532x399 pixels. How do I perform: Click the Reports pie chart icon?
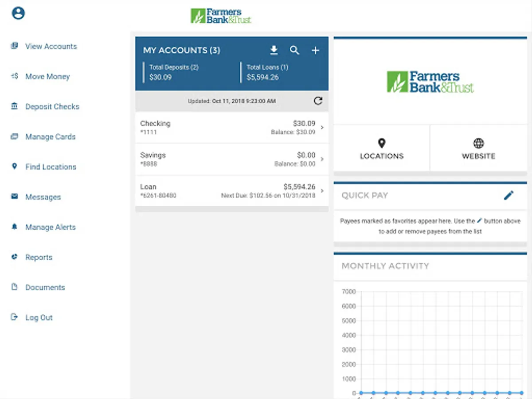(x=15, y=257)
